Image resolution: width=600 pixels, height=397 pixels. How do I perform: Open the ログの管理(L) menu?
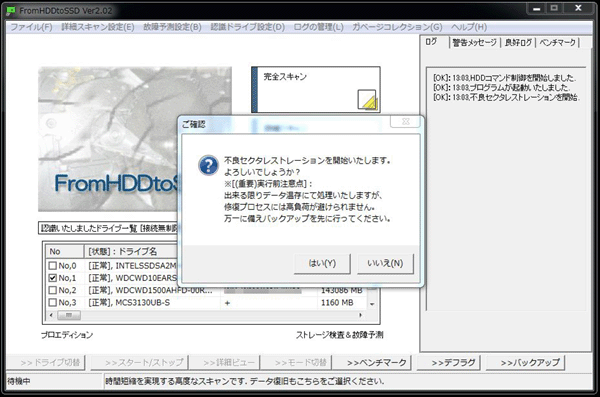(x=318, y=27)
